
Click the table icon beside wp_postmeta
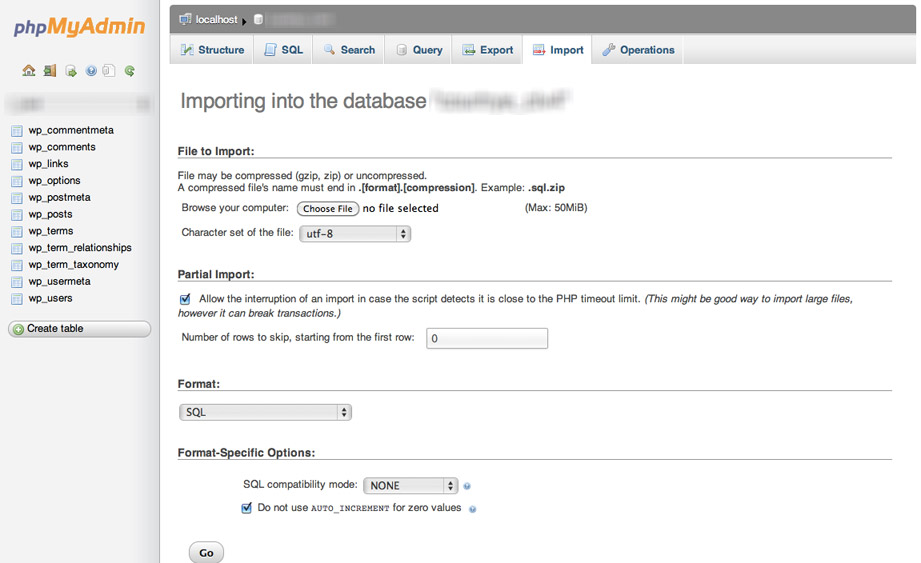tap(17, 198)
